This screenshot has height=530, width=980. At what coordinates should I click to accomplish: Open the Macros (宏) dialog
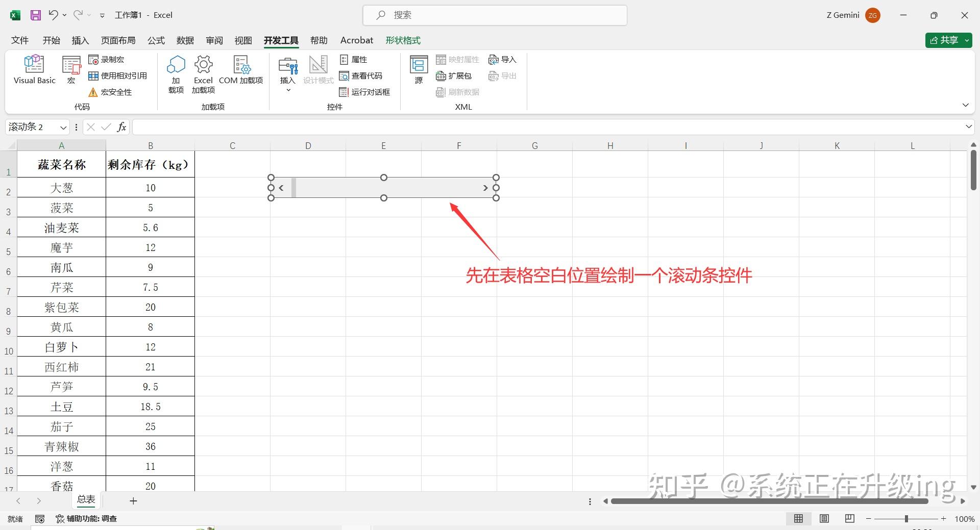click(x=71, y=69)
